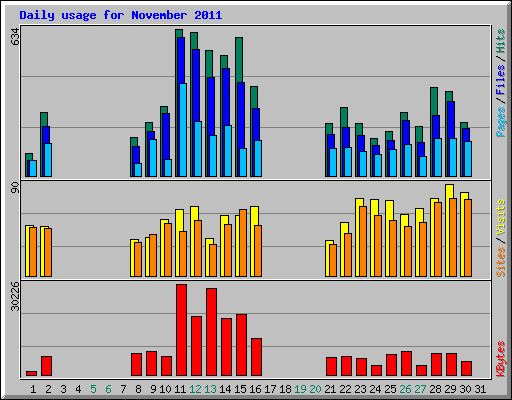The image size is (512, 400).
Task: Select day "8" on the bottom axis
Action: [138, 389]
